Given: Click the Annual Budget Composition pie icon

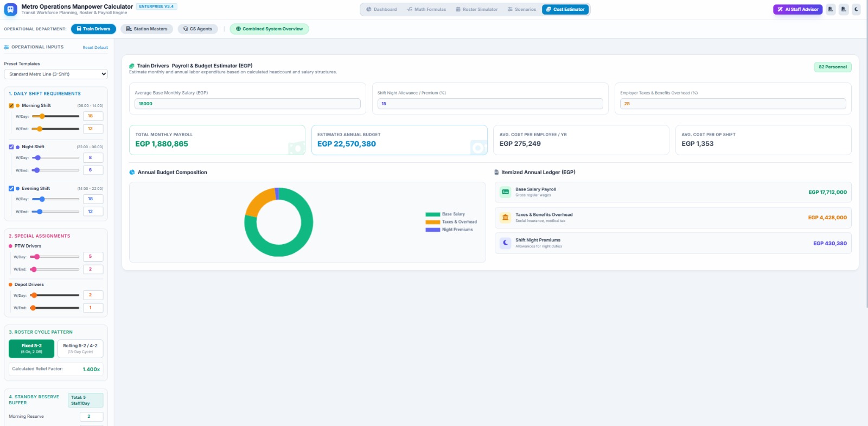Looking at the screenshot, I should click(132, 173).
